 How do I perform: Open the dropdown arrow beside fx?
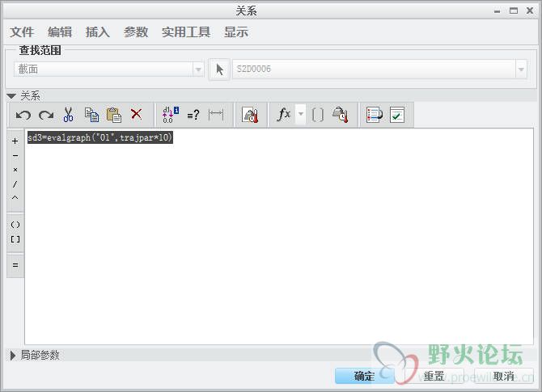point(301,114)
